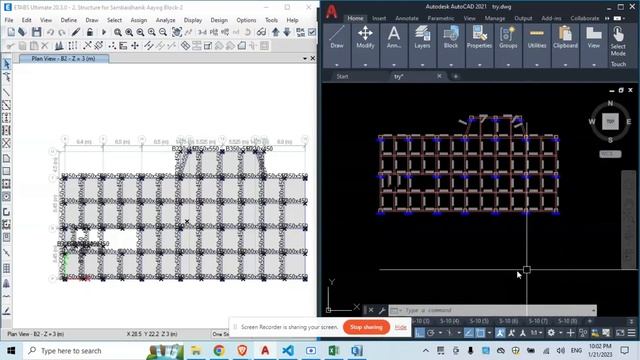Open the Analyze menu in ETABS
This screenshot has width=640, height=360.
point(165,20)
